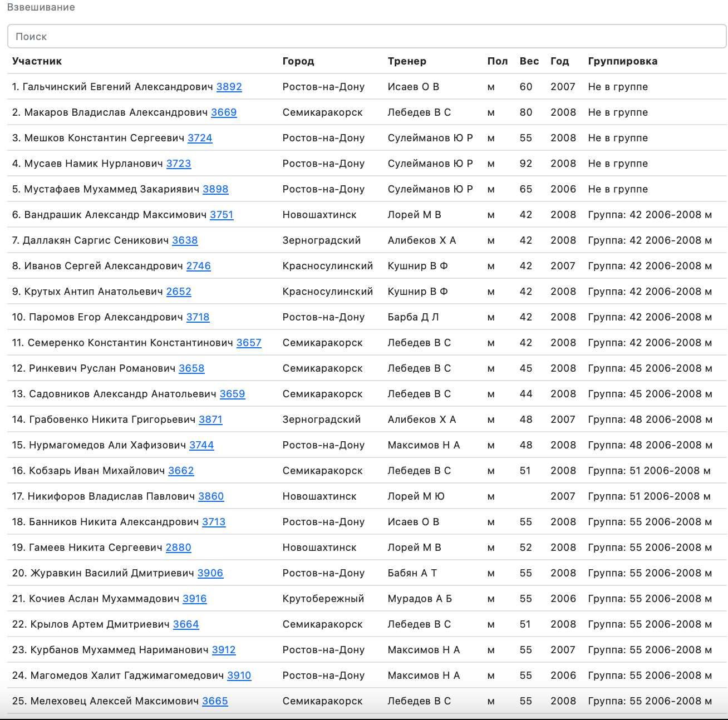Click year 2006 in Кочиев row
Screen dimensions: 728x720
click(563, 599)
